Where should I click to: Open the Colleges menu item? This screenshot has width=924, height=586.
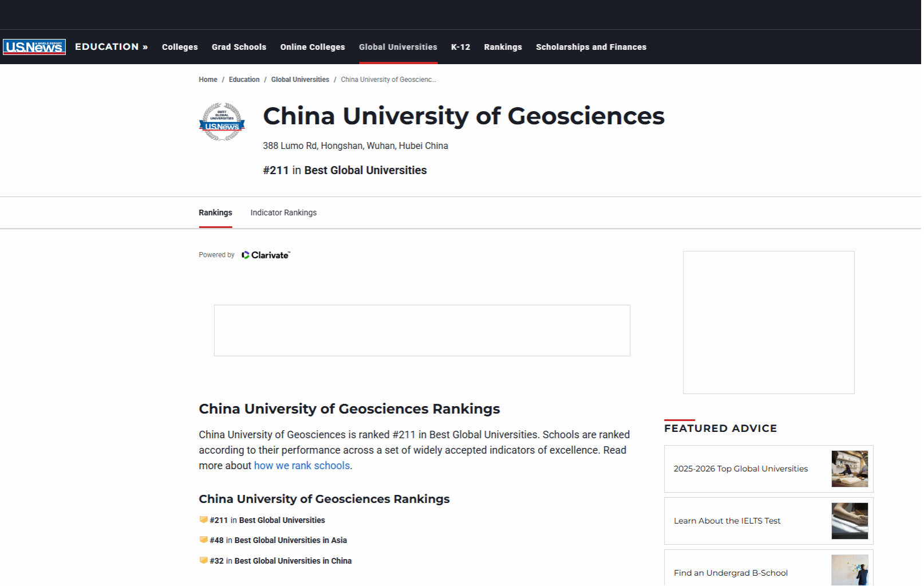(180, 47)
